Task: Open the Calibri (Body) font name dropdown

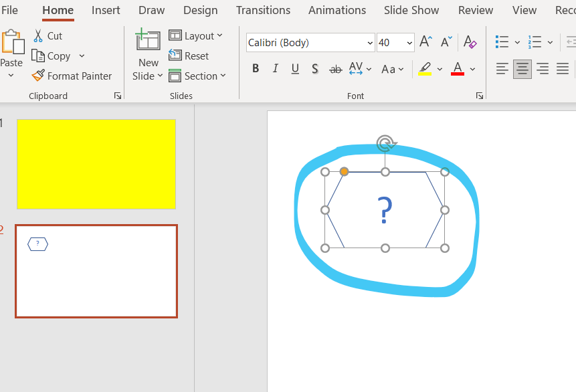Action: pyautogui.click(x=370, y=43)
